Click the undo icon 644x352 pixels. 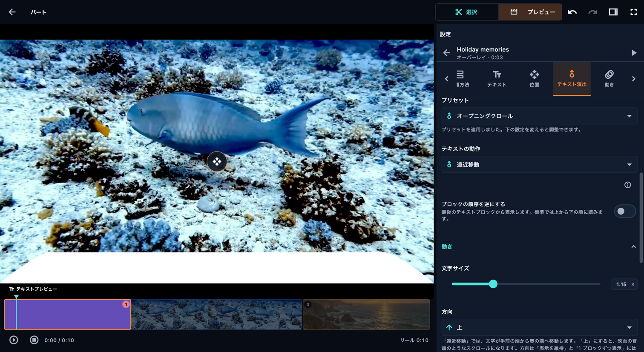click(x=572, y=12)
